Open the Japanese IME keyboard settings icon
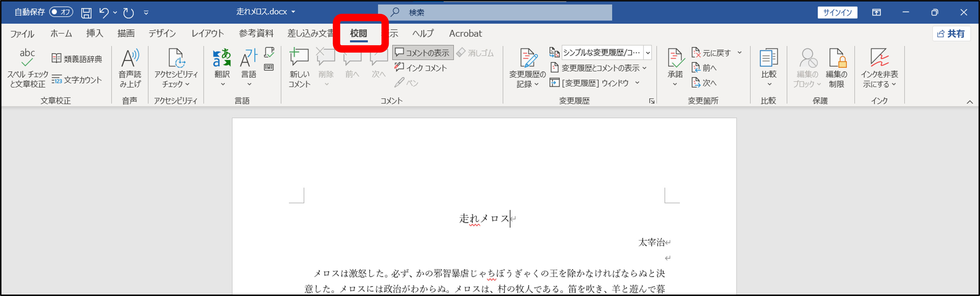 269,67
